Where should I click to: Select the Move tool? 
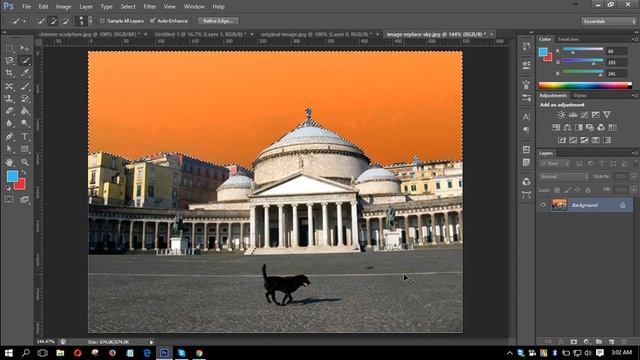tap(24, 48)
